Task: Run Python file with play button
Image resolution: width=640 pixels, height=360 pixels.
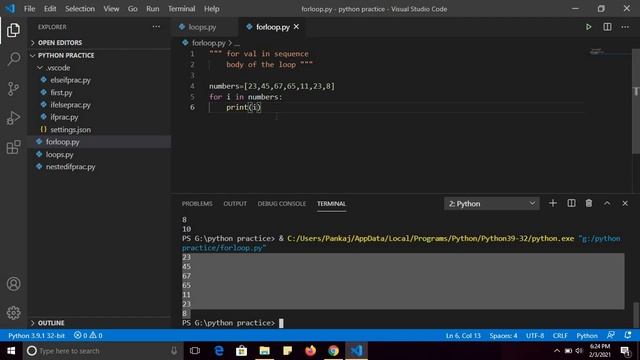Action: (x=588, y=27)
